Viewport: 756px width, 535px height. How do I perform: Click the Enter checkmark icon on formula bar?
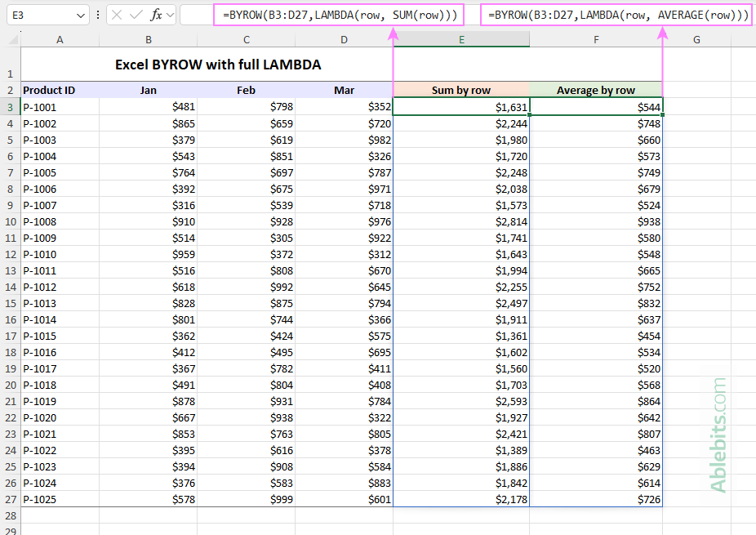[x=136, y=14]
